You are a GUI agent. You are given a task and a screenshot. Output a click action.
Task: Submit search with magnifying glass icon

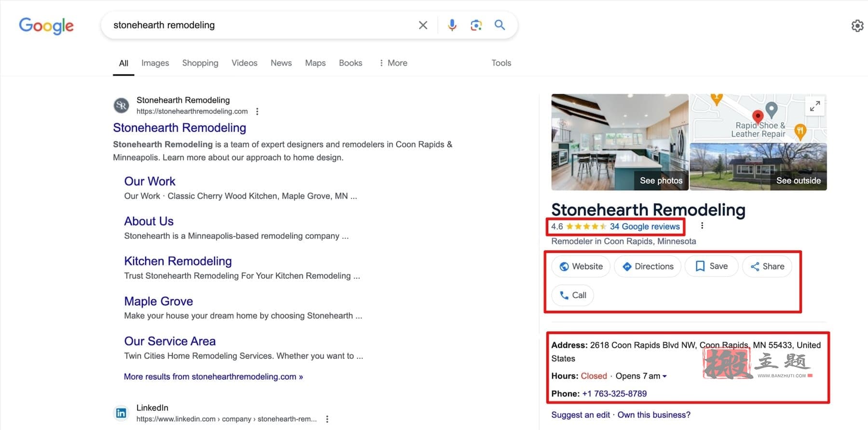click(500, 25)
